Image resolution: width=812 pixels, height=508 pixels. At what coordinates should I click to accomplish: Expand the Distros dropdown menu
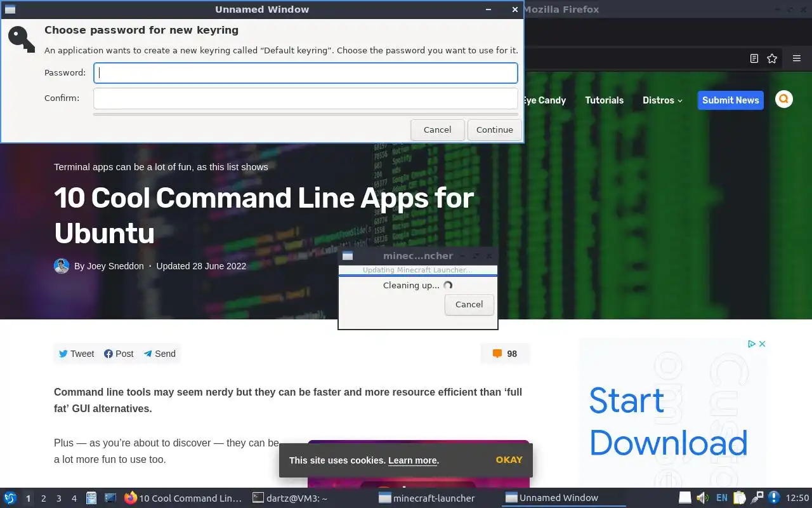(662, 100)
